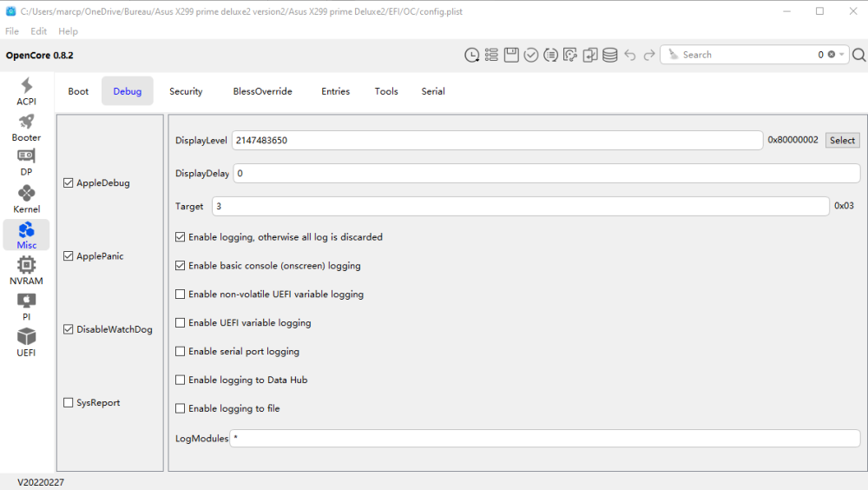This screenshot has height=490, width=868.
Task: Click the list view toolbar icon
Action: (491, 55)
